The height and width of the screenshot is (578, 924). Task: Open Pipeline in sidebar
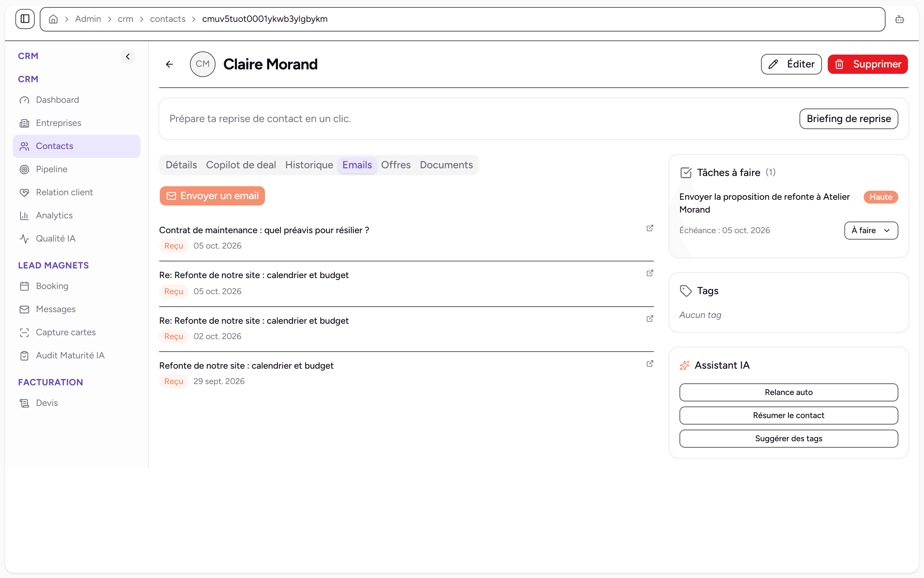point(76,169)
